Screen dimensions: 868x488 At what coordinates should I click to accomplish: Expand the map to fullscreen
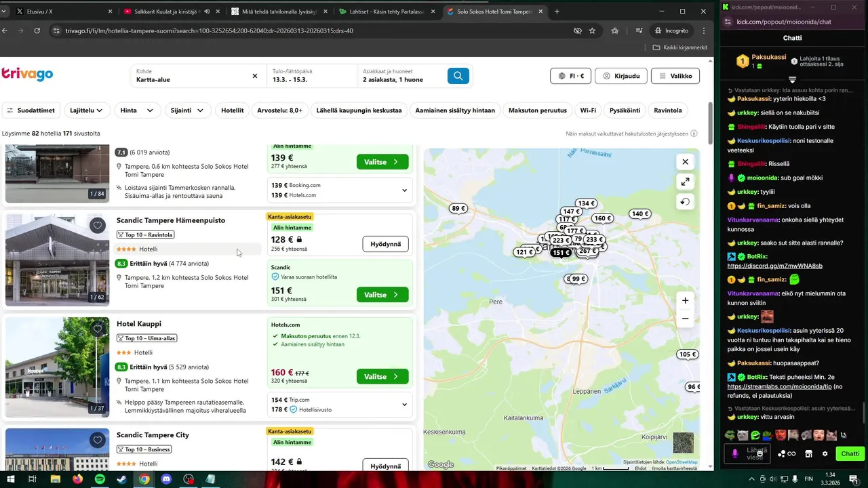(x=685, y=182)
